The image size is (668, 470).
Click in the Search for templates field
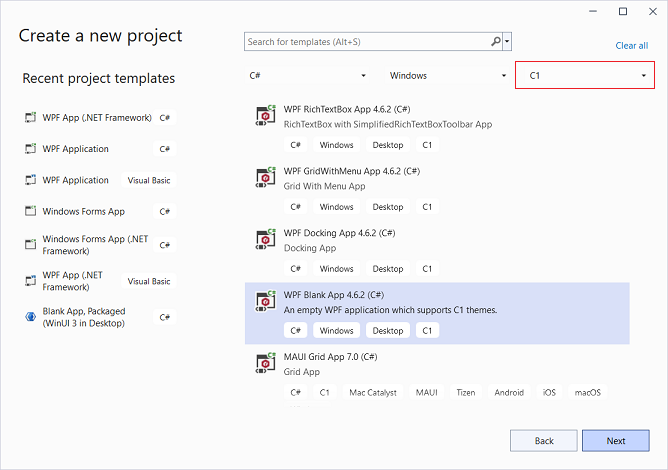(x=366, y=42)
